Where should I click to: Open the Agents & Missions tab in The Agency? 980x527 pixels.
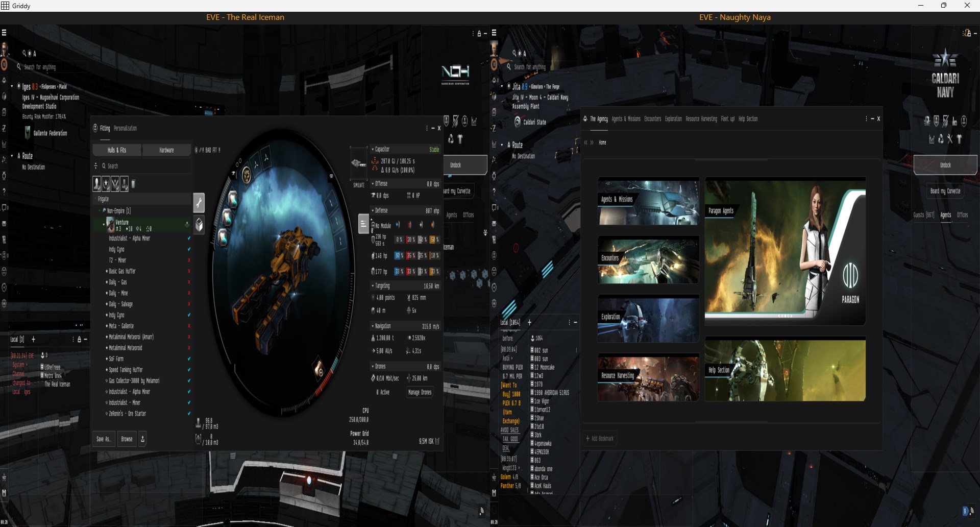[x=626, y=119]
